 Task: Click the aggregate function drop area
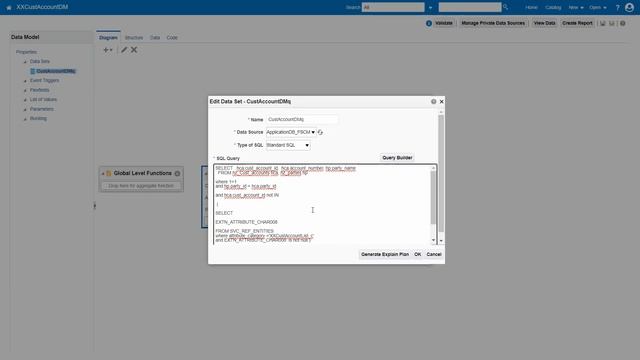click(141, 186)
